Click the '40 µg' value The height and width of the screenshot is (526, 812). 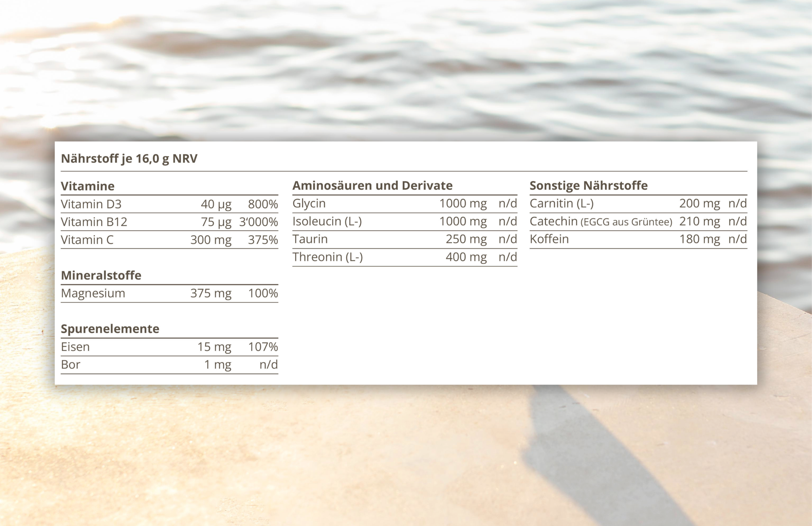[x=216, y=205]
